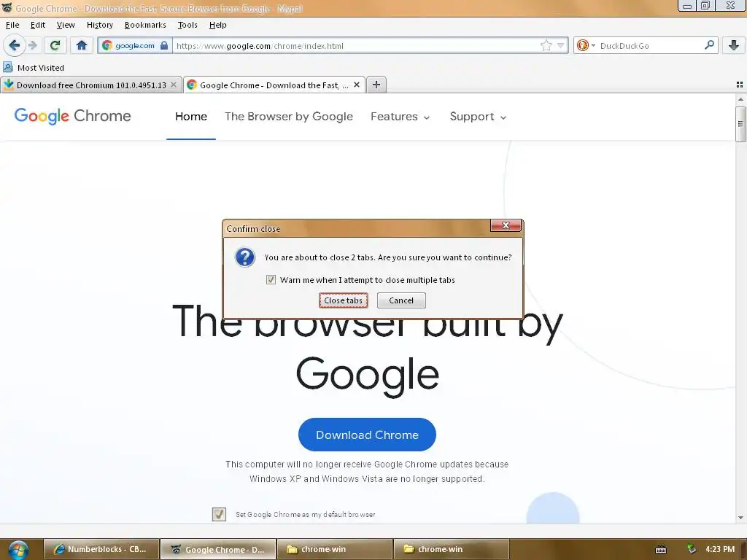This screenshot has width=747, height=560.
Task: Click the Mypal raccoon icon in title bar
Action: (7, 7)
